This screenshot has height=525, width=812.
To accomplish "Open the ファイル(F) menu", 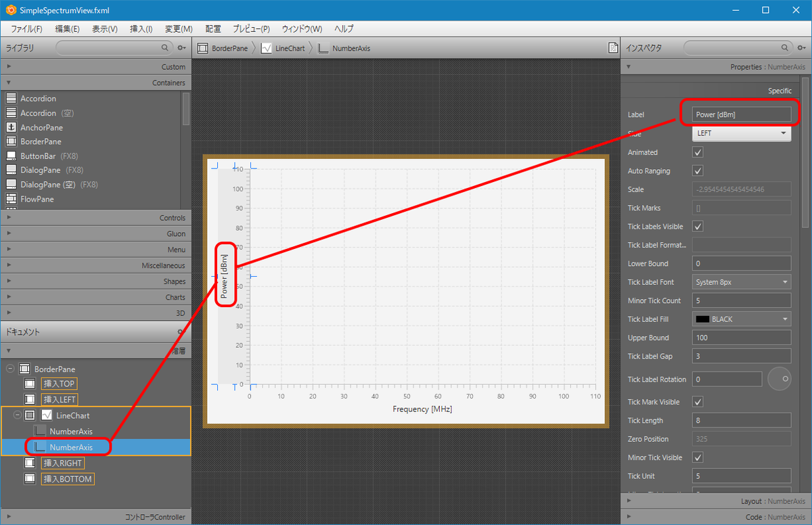I will pos(26,29).
